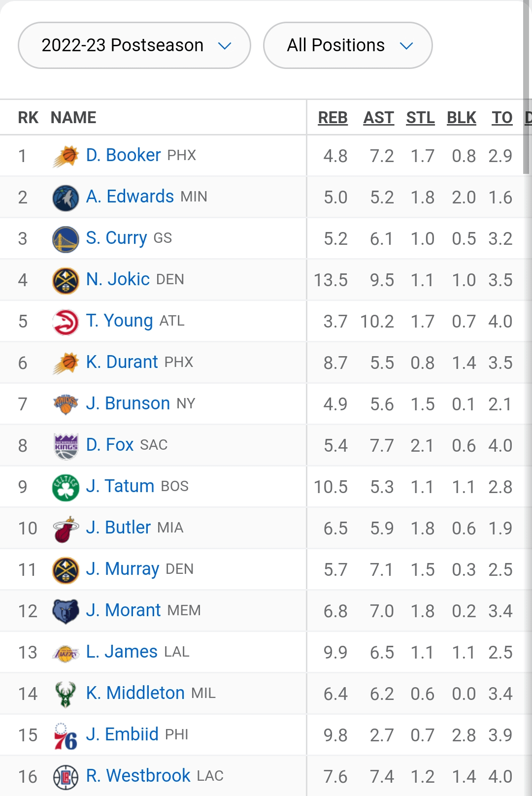Click the vertical scrollbar thumb
The width and height of the screenshot is (532, 796).
click(x=526, y=89)
